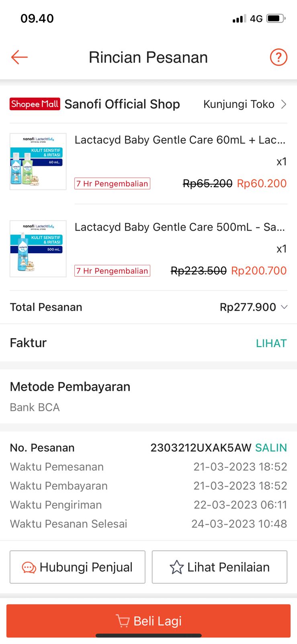Tap the shopping cart icon

click(123, 621)
